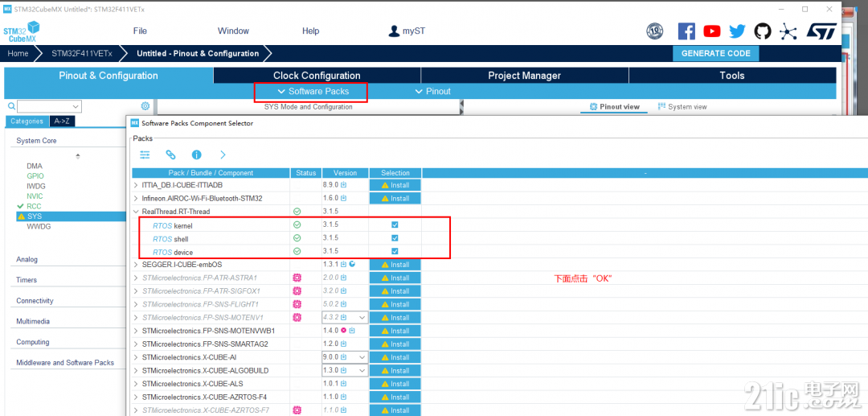
Task: Open the X-CUBE-AI version 9.0.0 dropdown
Action: tap(362, 357)
